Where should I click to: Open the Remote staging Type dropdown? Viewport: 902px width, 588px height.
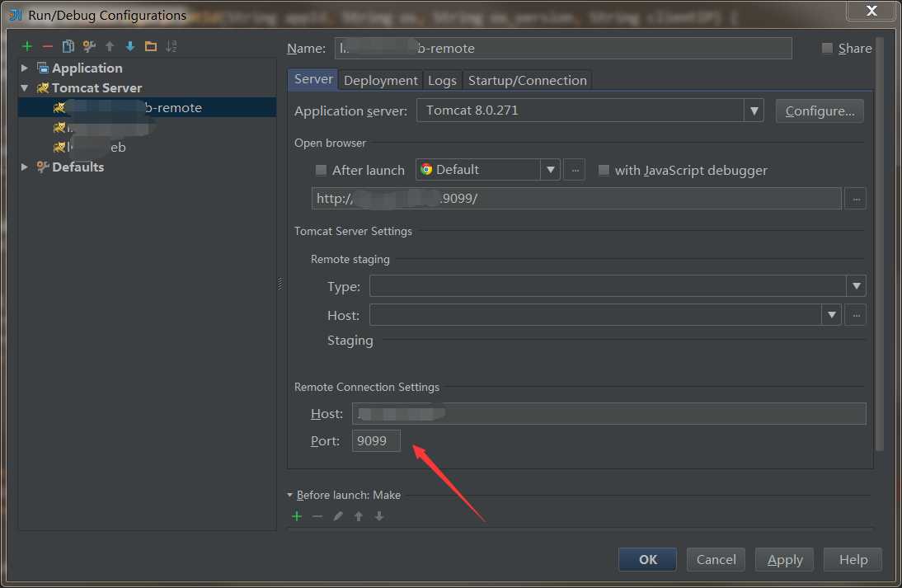pyautogui.click(x=856, y=286)
